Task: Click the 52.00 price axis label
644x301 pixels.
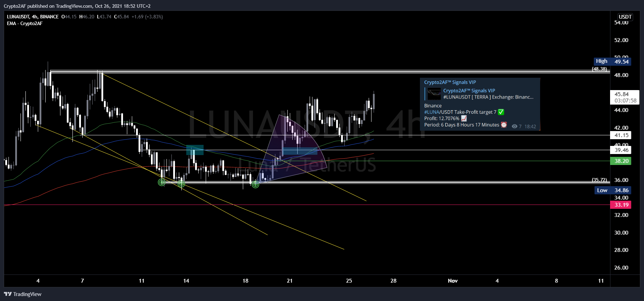Action: (621, 40)
